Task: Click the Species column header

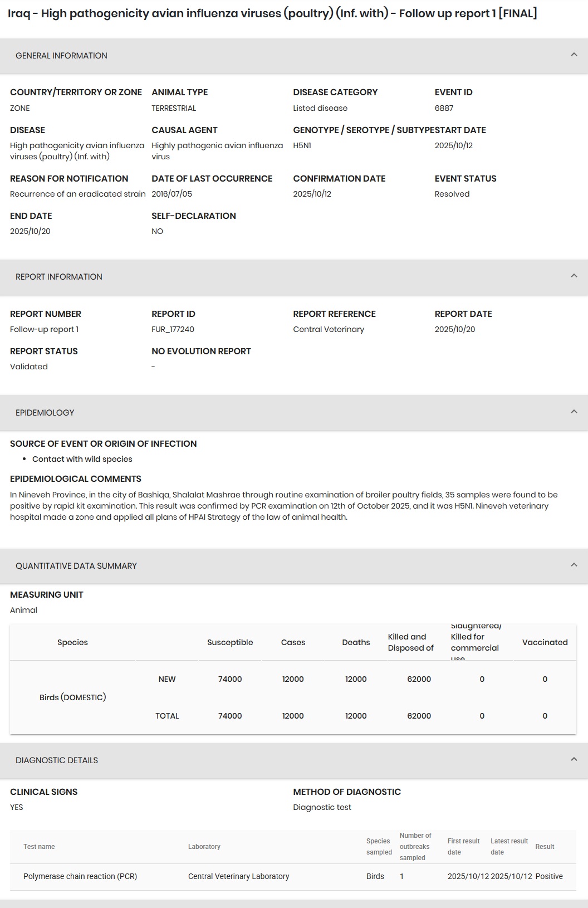Action: pos(72,642)
